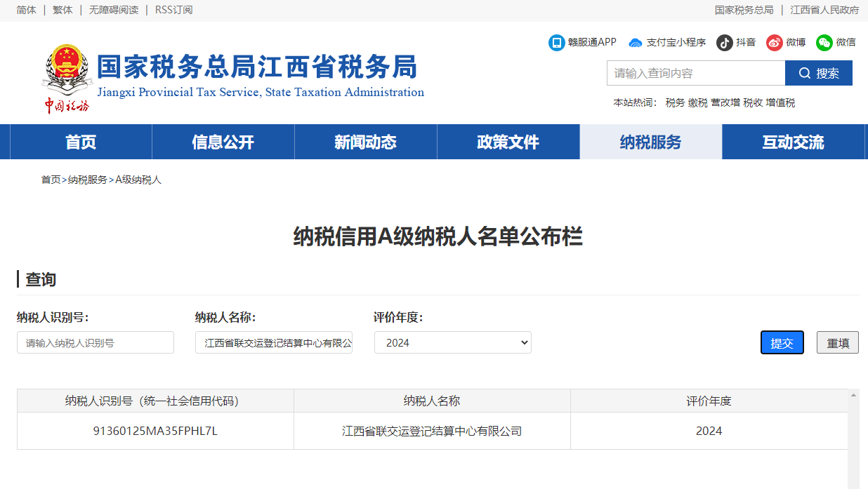Viewport: 868px width, 489px height.
Task: Follow the 国家税务总局 top link
Action: (744, 10)
